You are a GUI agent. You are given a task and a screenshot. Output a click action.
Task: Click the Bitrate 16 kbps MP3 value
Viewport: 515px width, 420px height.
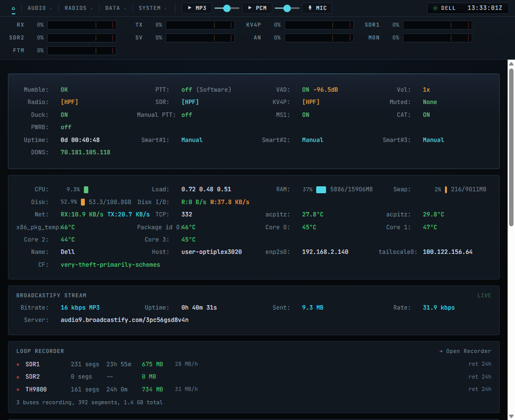[x=80, y=308]
